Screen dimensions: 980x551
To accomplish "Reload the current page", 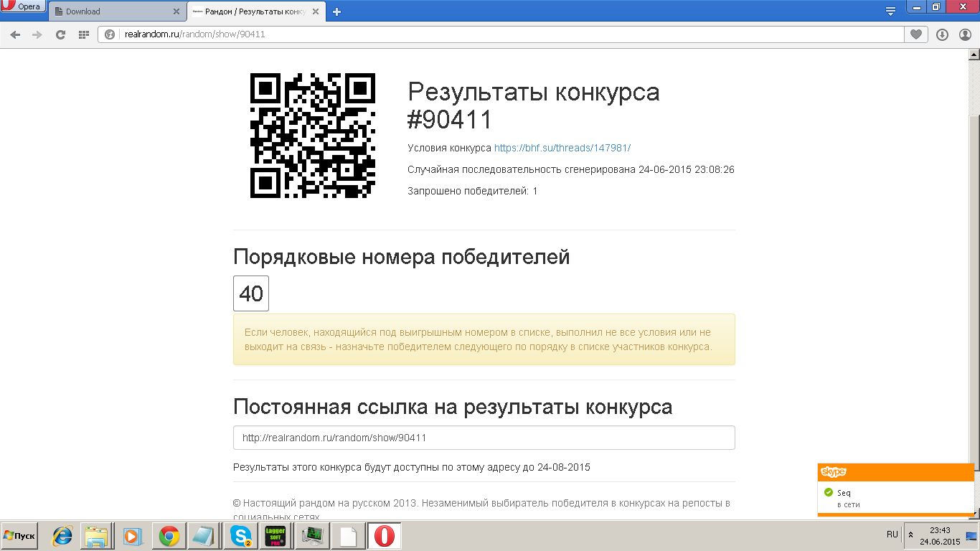I will pos(60,34).
